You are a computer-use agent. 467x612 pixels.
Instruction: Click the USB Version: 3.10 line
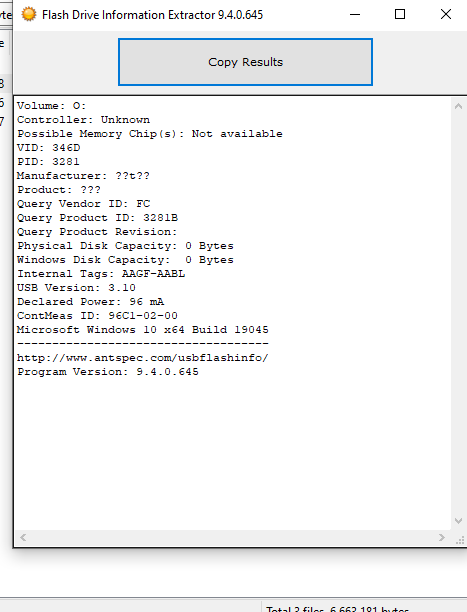[x=76, y=288]
